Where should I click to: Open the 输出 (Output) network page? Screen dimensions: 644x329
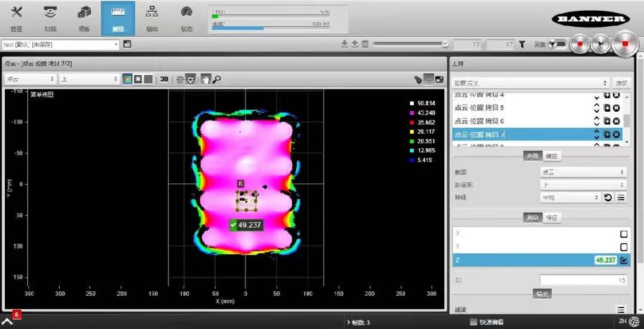[x=152, y=19]
